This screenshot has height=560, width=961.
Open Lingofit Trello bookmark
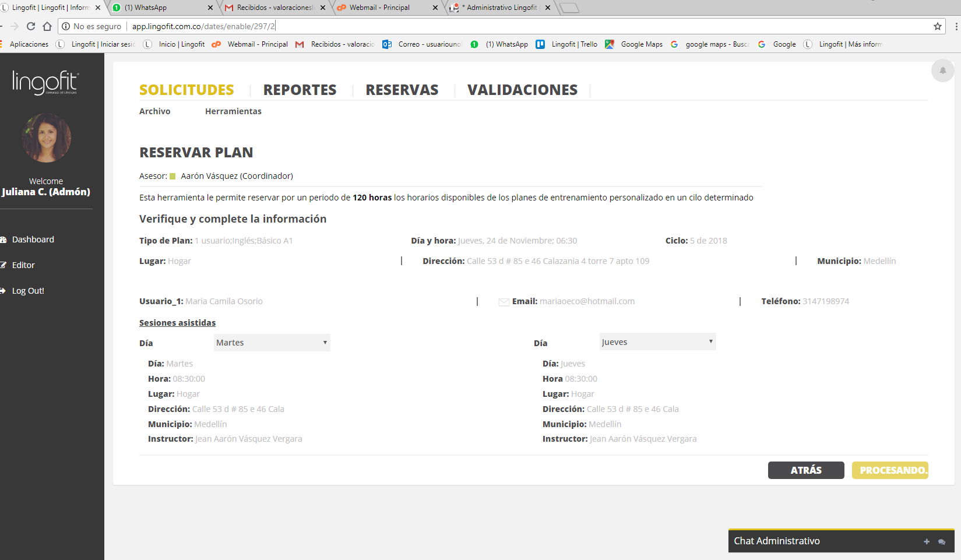tap(567, 44)
